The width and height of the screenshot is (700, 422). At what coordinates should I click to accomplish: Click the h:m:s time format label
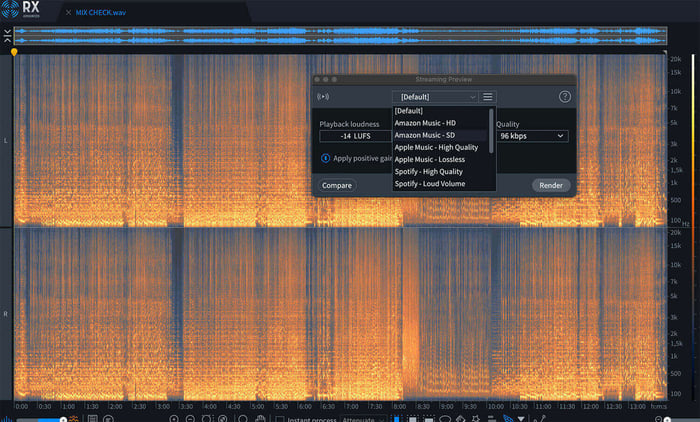pos(658,406)
